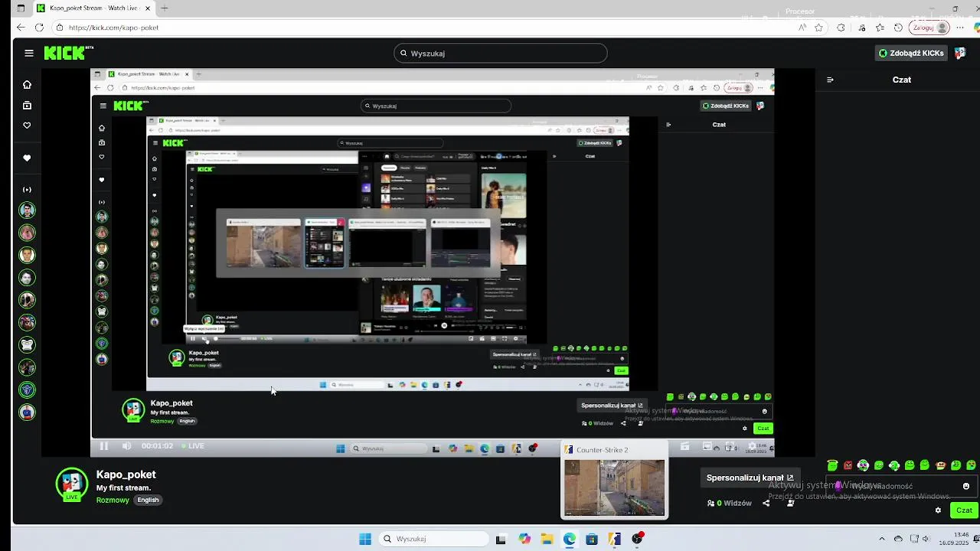This screenshot has height=551, width=980.
Task: Click the Kapo_poket channel avatar below player
Action: (x=72, y=484)
